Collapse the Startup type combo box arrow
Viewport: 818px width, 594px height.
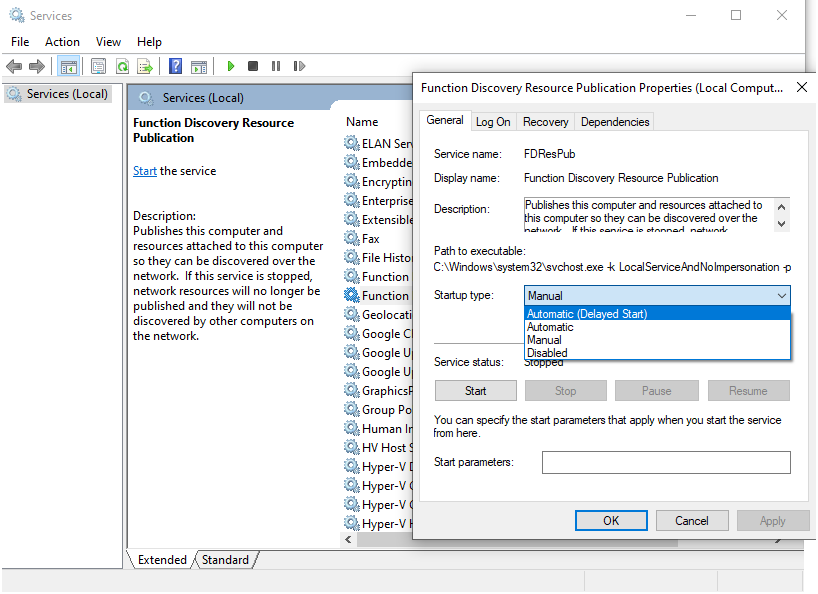(781, 296)
